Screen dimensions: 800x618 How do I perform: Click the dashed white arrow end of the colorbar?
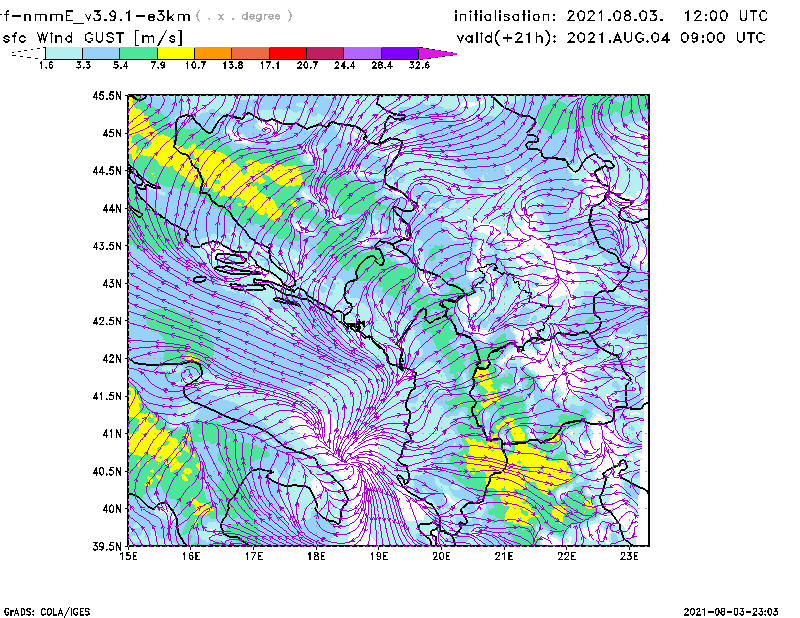click(28, 53)
